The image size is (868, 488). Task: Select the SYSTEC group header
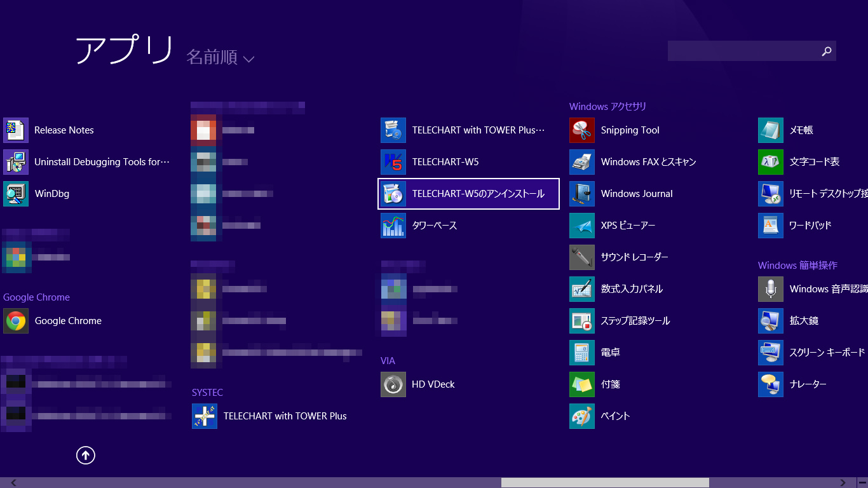[207, 393]
